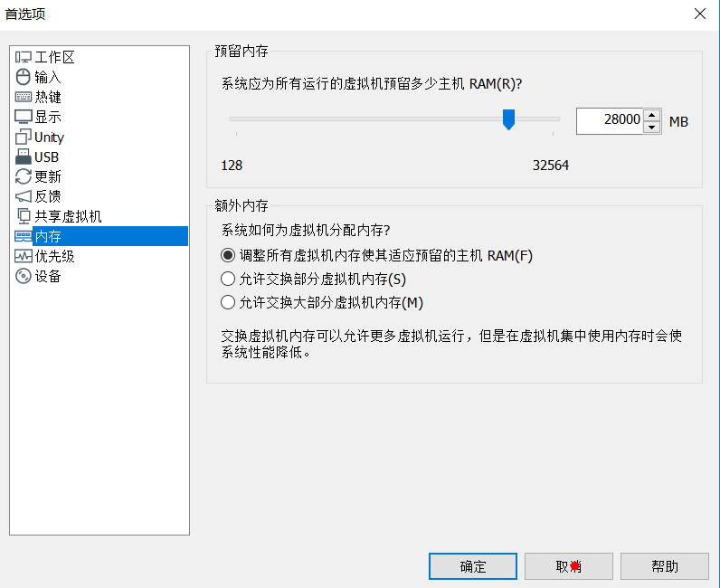Click the MB unit label
720x588 pixels.
pyautogui.click(x=678, y=122)
